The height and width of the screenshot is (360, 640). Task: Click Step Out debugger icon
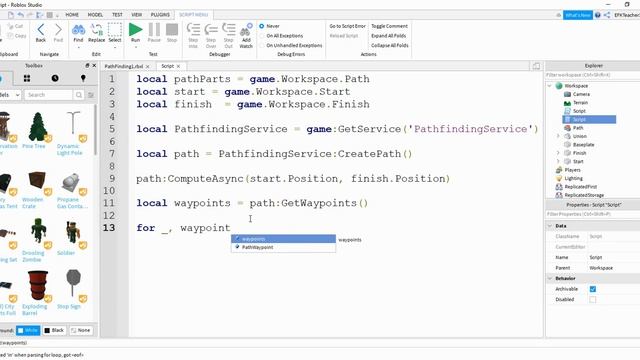coord(229,29)
